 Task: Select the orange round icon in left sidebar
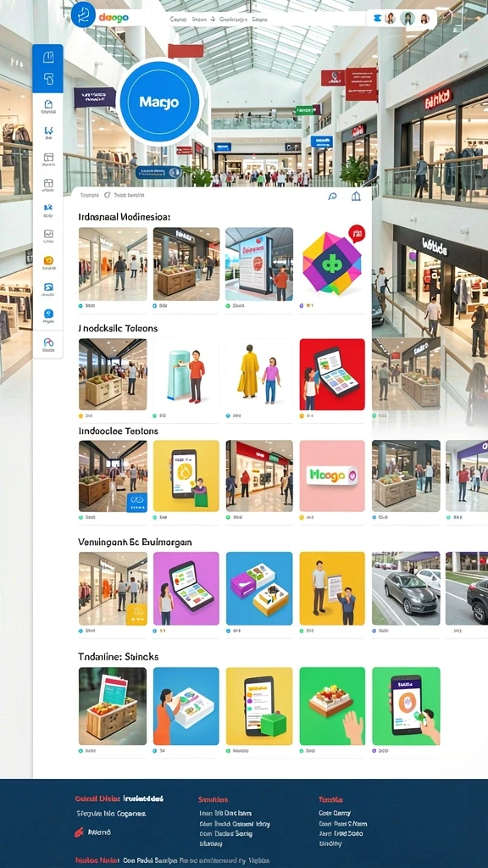[48, 260]
